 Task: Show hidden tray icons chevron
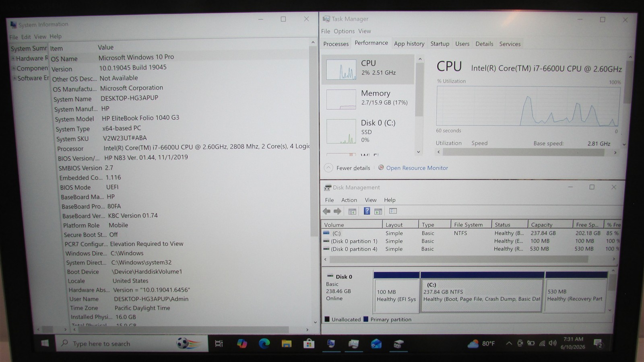click(509, 343)
